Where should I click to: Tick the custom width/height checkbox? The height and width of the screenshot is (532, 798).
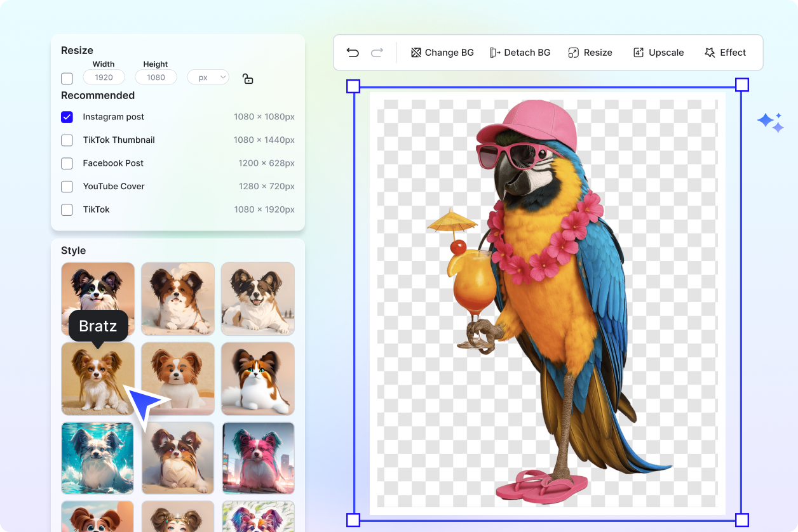coord(67,79)
